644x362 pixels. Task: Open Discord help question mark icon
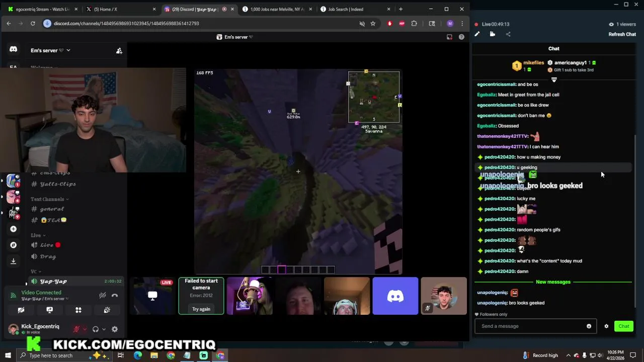[461, 37]
